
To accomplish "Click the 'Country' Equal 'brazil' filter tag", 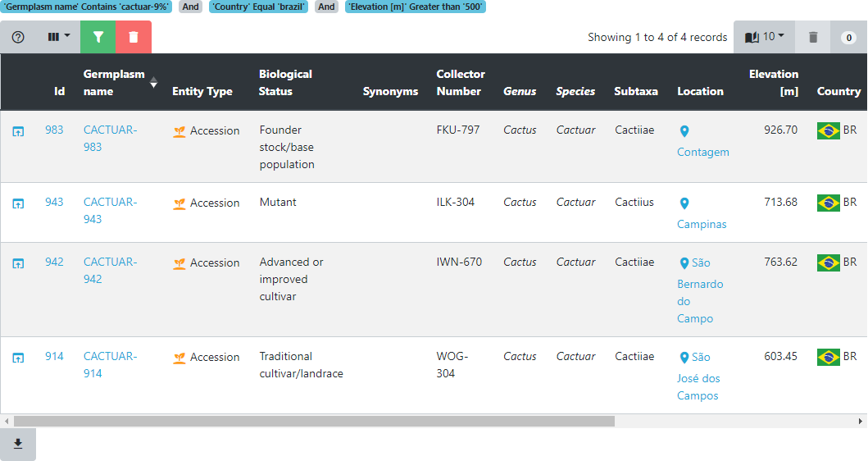I will tap(260, 7).
